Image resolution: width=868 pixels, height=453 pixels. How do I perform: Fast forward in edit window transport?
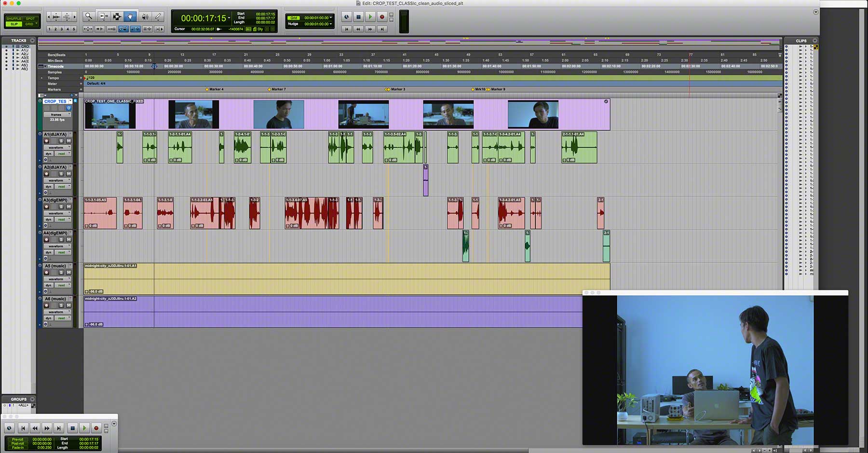370,29
